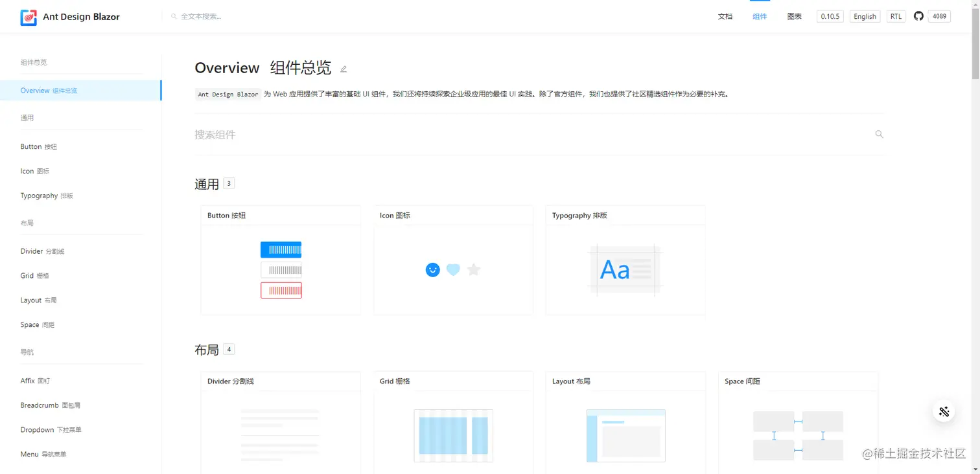Image resolution: width=980 pixels, height=474 pixels.
Task: Click the Typography 排版 card title
Action: 579,216
